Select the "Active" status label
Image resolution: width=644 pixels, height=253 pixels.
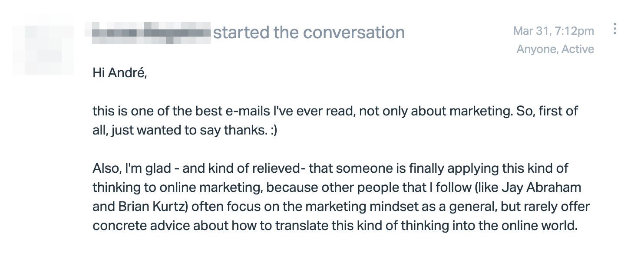578,49
